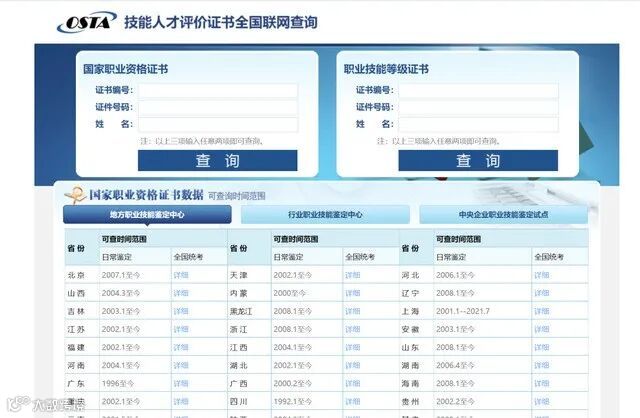Click the 国家职业资格证书数据 section heading

click(146, 195)
